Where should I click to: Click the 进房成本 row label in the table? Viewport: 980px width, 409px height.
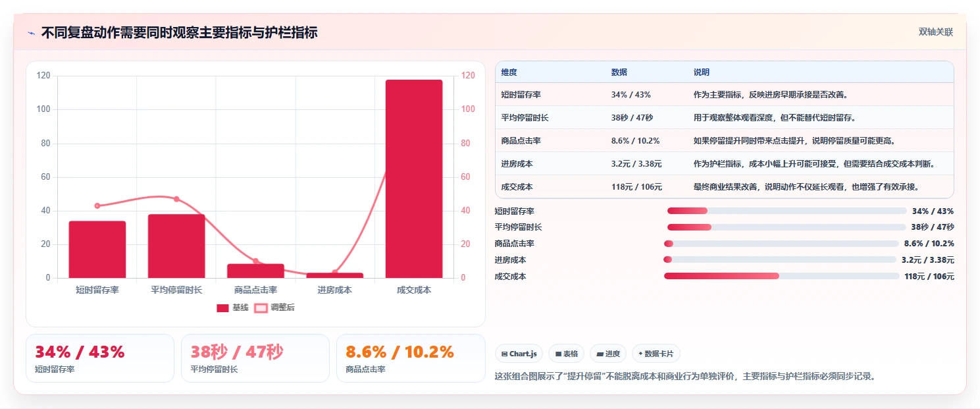pos(517,163)
